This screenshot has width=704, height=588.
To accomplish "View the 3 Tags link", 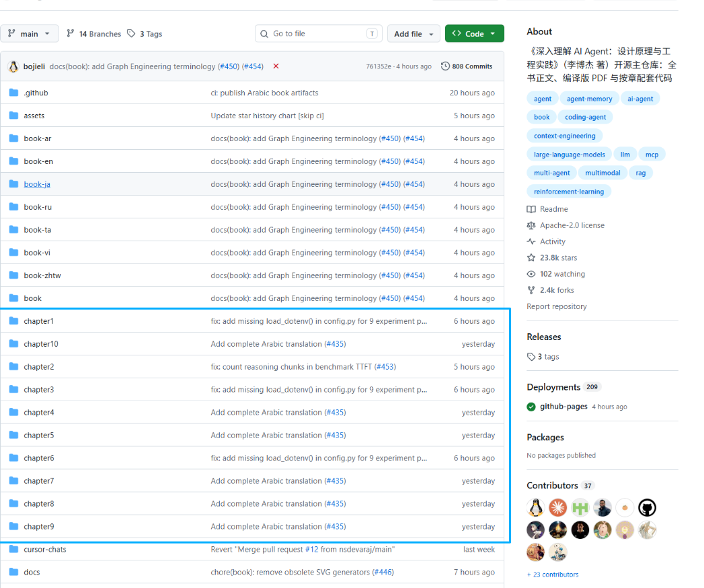I will [145, 34].
